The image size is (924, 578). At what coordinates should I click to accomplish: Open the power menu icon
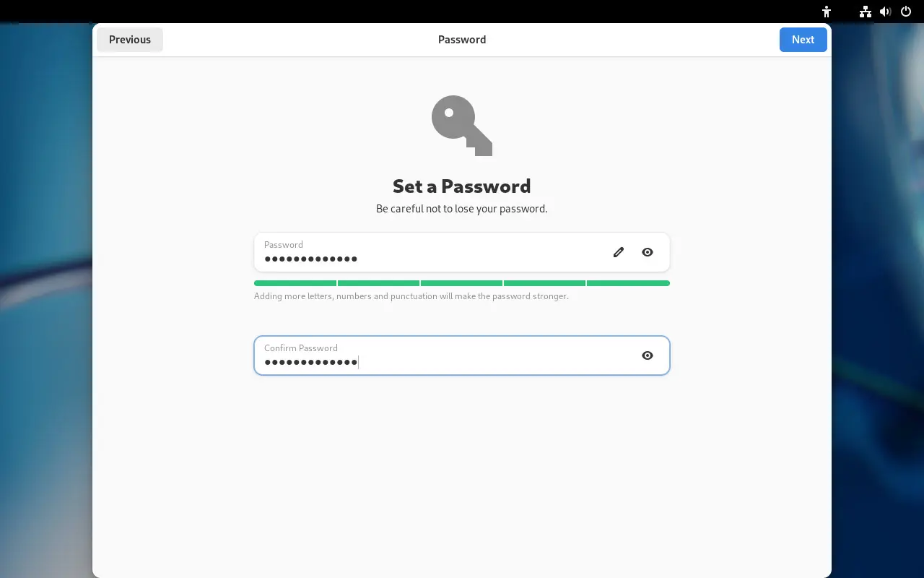click(x=906, y=12)
